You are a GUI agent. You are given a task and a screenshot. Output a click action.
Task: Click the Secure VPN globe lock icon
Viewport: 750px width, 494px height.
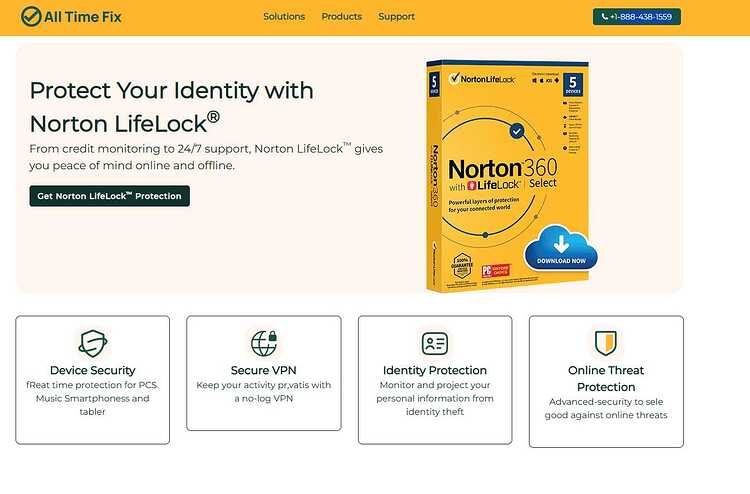coord(264,343)
